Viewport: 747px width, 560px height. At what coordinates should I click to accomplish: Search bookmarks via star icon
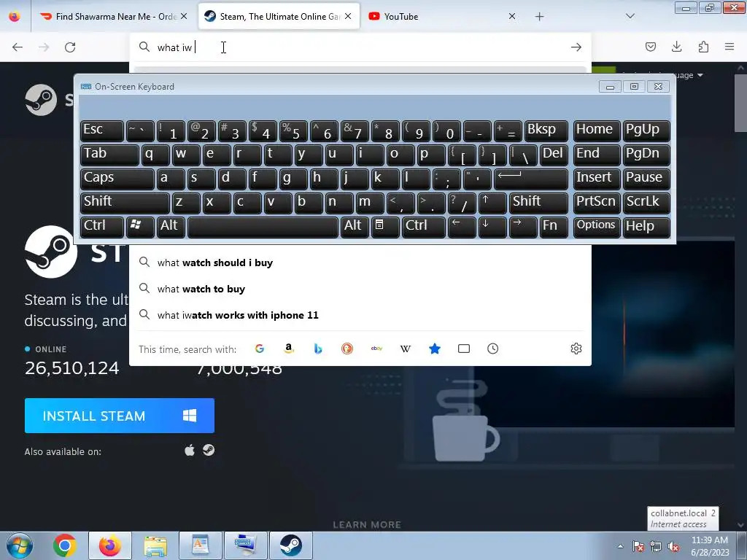click(x=435, y=349)
